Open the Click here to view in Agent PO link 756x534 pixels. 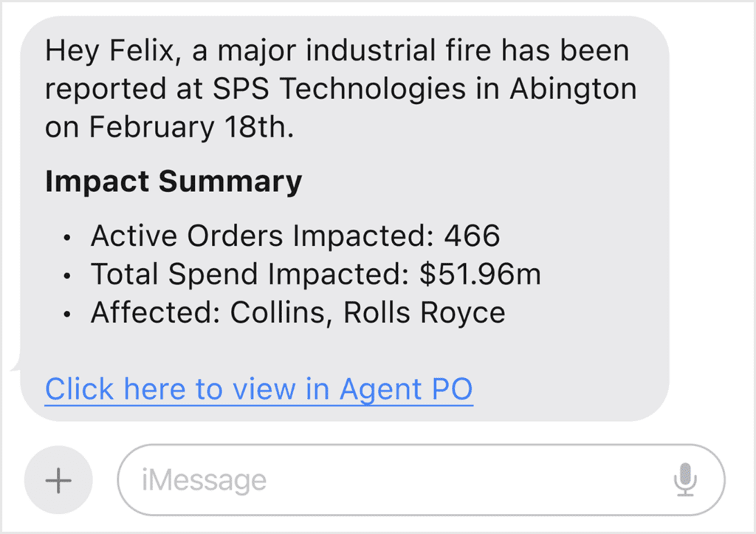point(258,388)
